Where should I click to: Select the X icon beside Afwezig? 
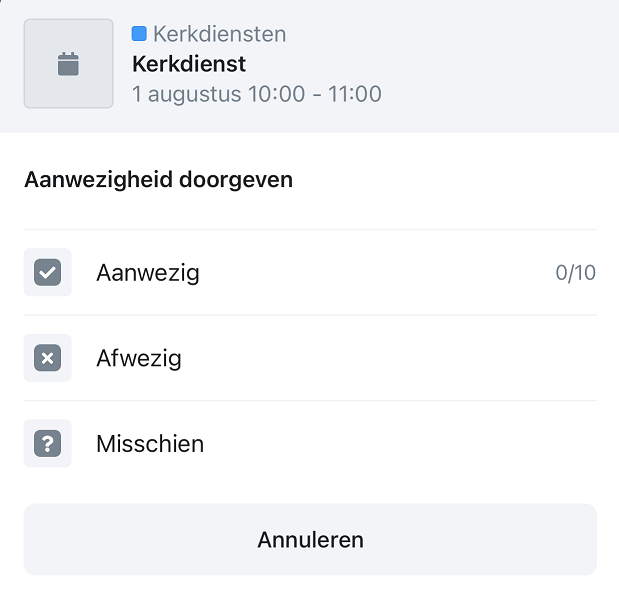(47, 358)
